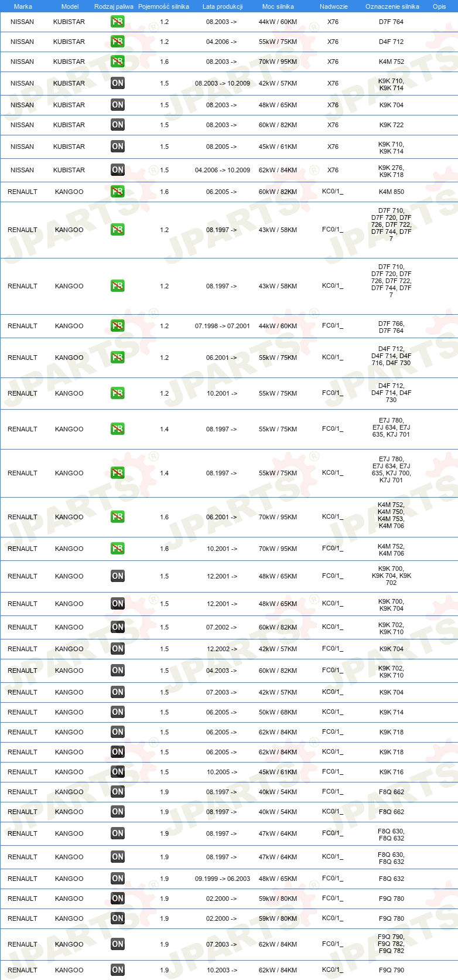The width and height of the screenshot is (458, 980).
Task: Select diesel ON icon in Kangoo K9K 714 row
Action: 118,712
